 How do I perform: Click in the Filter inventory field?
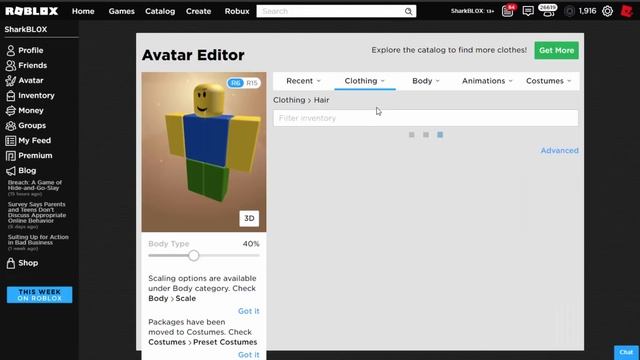[426, 118]
